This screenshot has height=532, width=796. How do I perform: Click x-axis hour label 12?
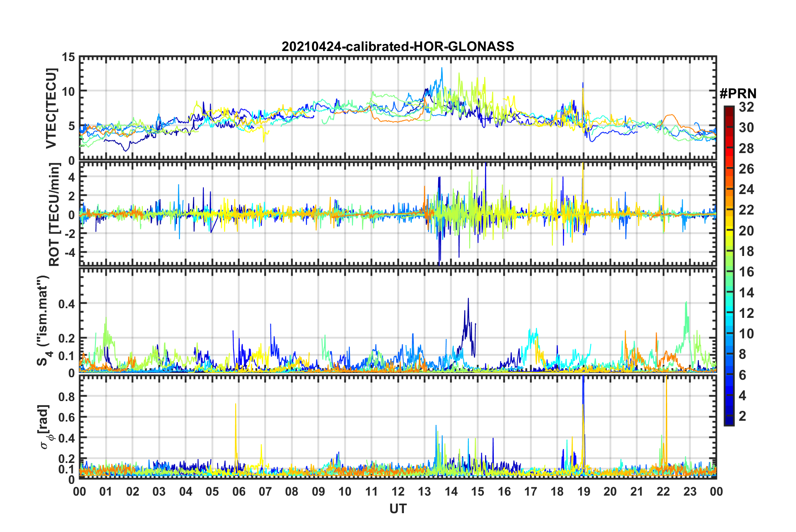pyautogui.click(x=398, y=491)
